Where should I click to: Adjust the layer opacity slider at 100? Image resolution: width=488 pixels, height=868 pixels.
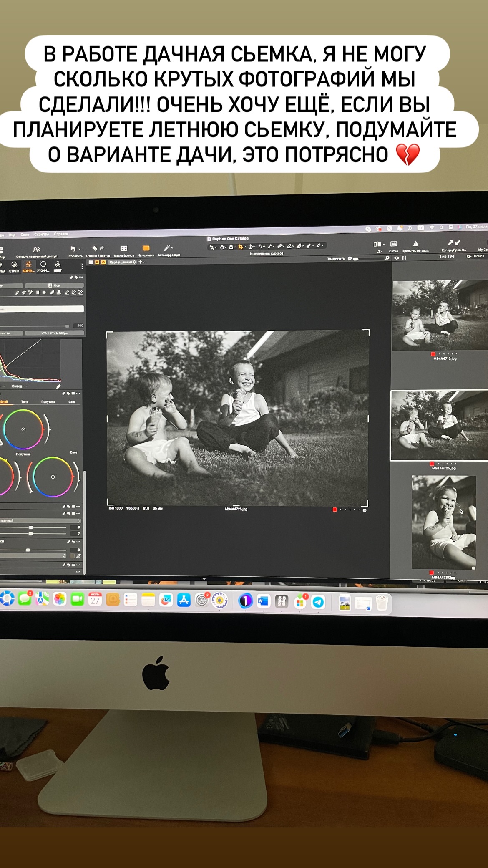[x=67, y=326]
